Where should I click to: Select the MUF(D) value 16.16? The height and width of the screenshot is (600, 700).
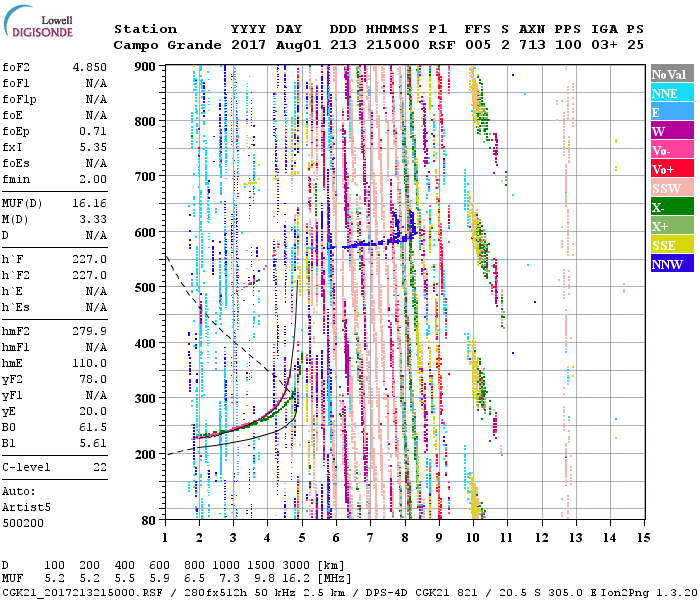pyautogui.click(x=93, y=203)
